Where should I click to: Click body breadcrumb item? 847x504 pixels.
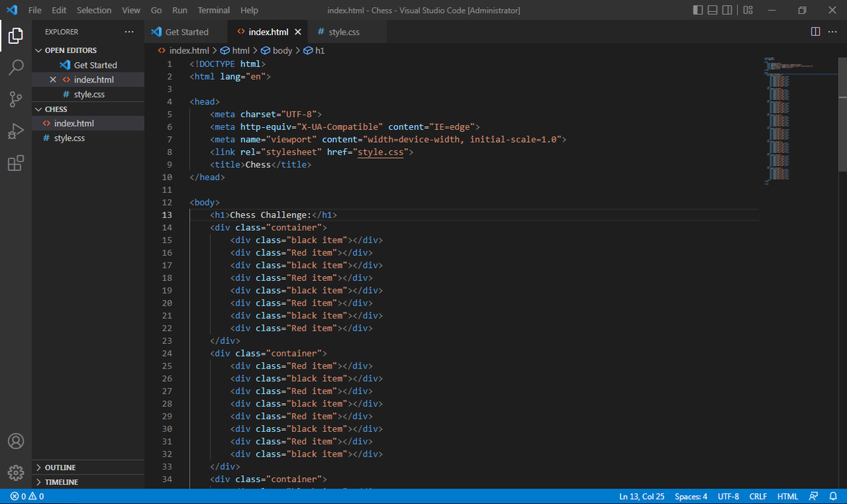[x=277, y=51]
